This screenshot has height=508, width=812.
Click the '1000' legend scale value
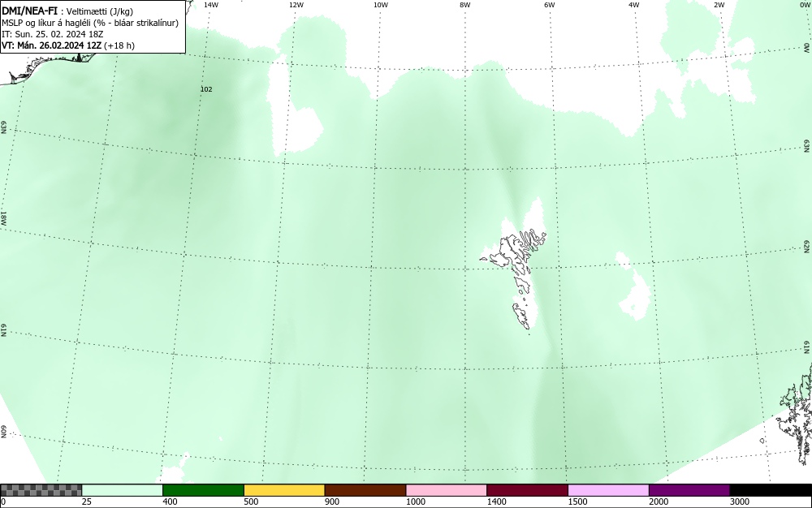click(x=415, y=502)
